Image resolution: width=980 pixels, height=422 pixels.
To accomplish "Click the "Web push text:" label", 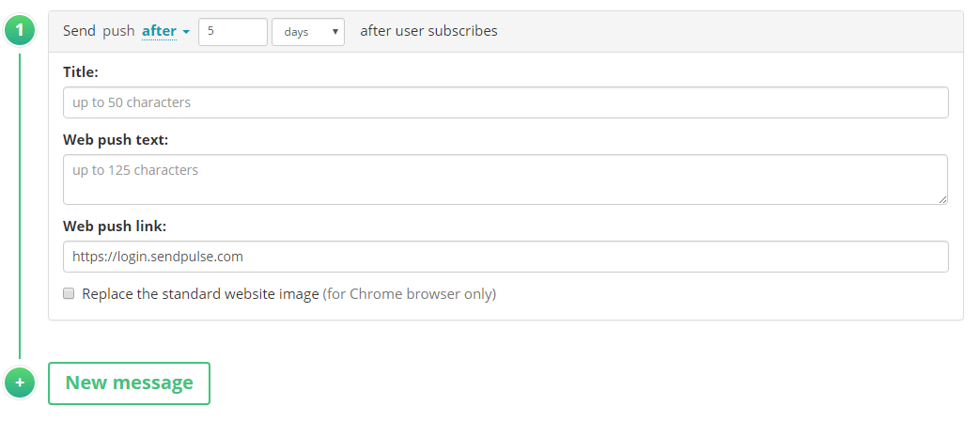I will 116,140.
